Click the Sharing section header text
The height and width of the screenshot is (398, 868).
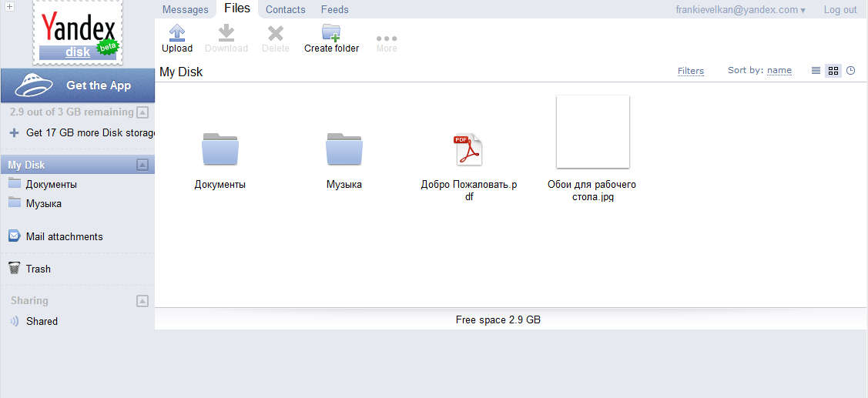click(x=29, y=300)
